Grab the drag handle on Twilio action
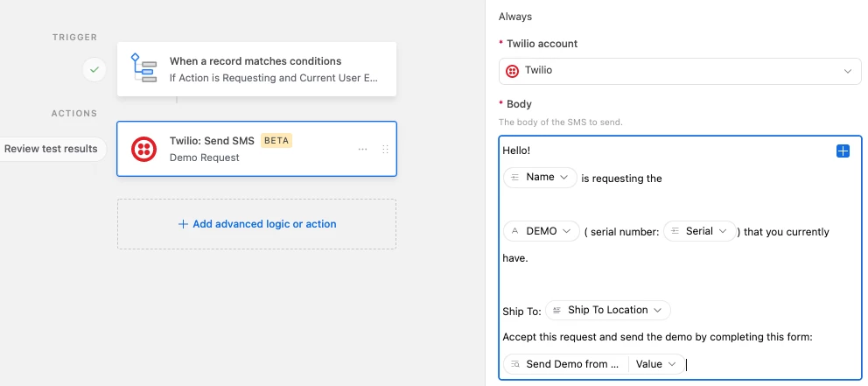This screenshot has height=386, width=868. click(x=384, y=150)
